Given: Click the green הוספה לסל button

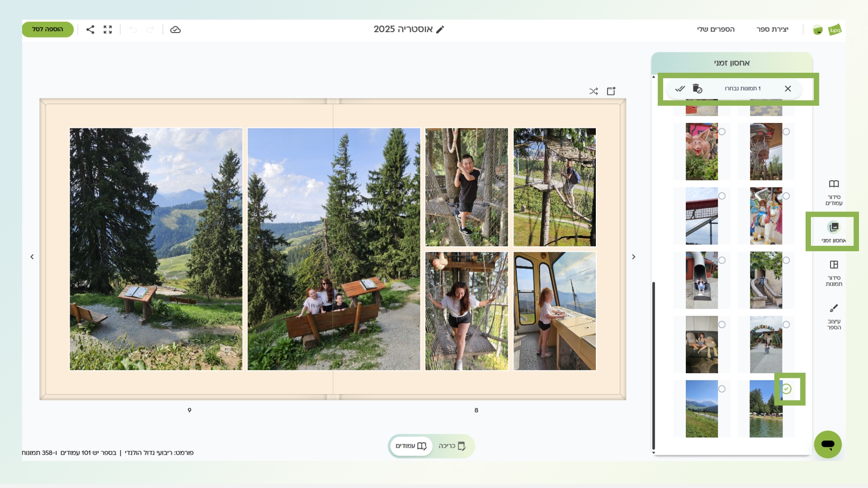Looking at the screenshot, I should tap(47, 29).
